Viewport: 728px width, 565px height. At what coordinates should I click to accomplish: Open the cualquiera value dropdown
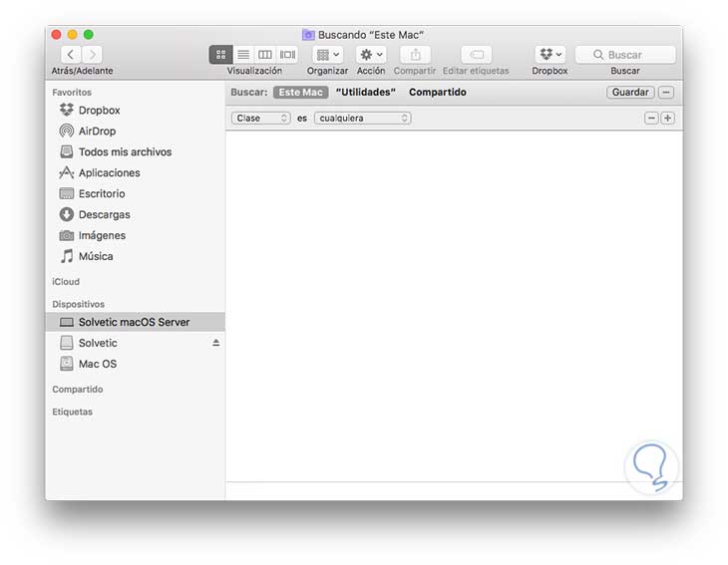(363, 119)
